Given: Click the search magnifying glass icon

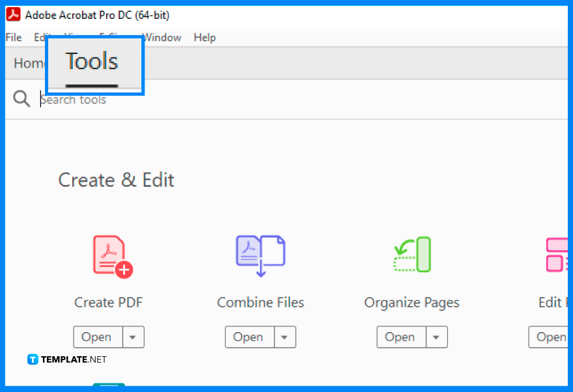Looking at the screenshot, I should click(21, 98).
